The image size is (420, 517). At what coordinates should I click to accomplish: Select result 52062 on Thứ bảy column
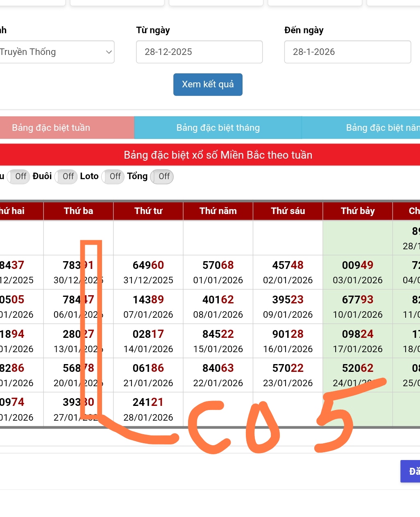coord(358,368)
